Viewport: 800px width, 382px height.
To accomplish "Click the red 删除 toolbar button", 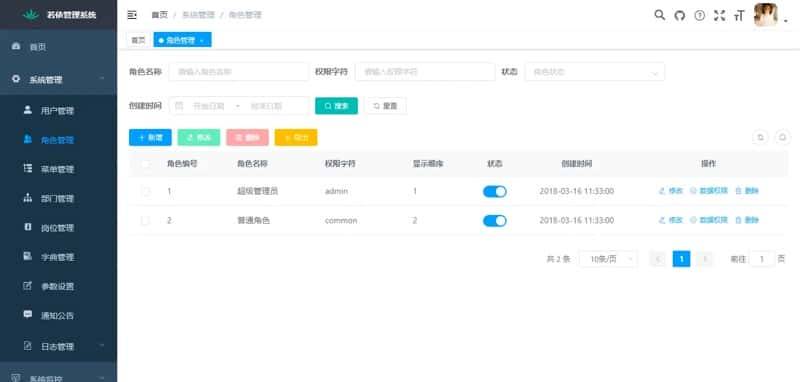I will [247, 137].
